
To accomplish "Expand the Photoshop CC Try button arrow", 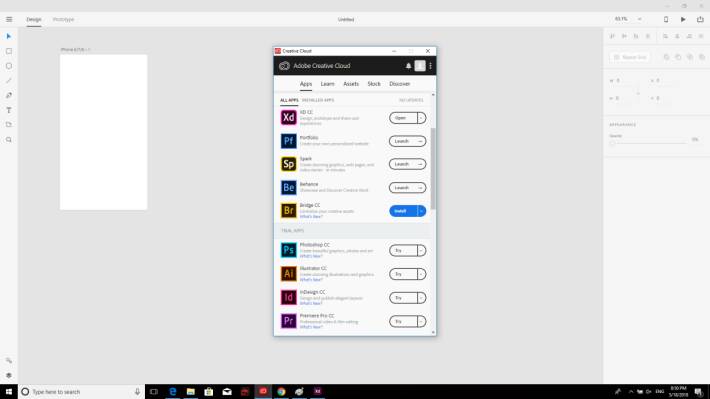I will 421,250.
